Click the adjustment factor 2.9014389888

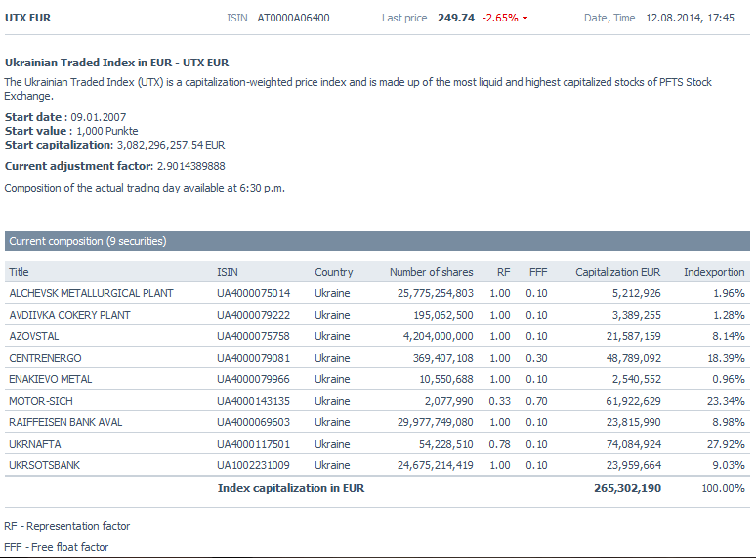click(x=190, y=166)
